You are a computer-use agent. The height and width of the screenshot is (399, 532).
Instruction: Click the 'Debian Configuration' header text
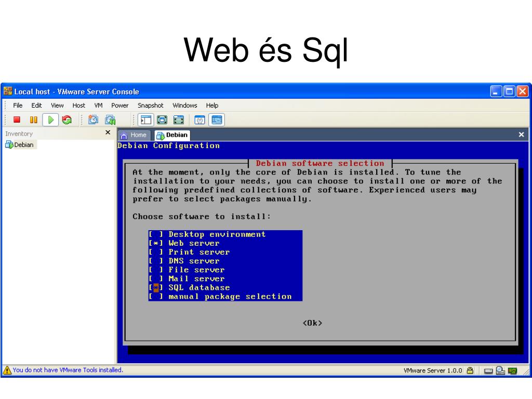point(169,145)
